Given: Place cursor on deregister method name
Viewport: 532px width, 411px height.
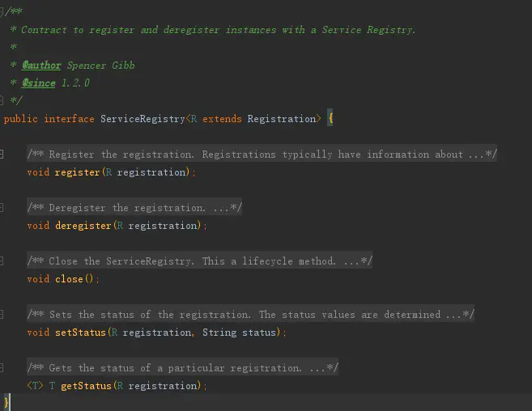Looking at the screenshot, I should (83, 226).
